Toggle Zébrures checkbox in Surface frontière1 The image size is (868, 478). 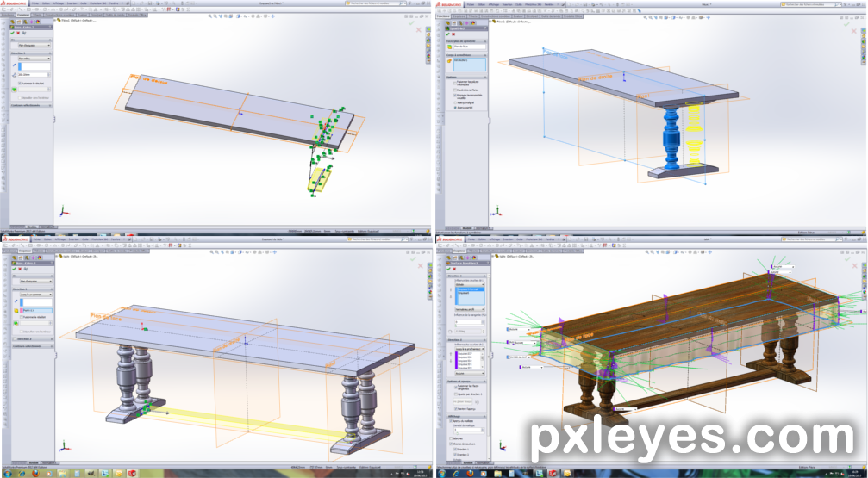point(451,438)
